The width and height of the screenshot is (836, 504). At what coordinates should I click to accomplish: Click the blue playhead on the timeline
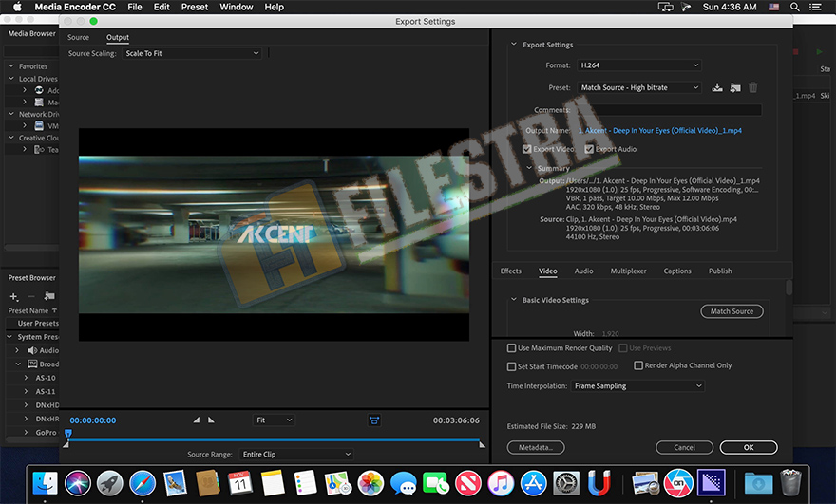pos(68,434)
